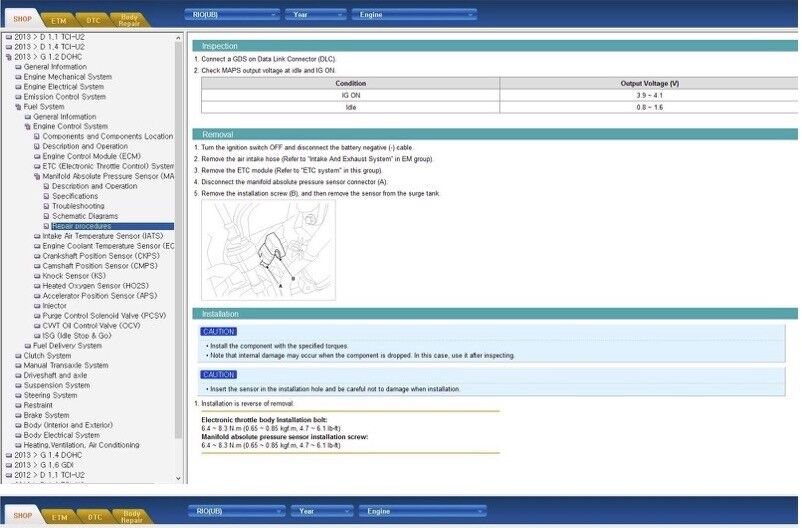Click the page icon beside Troubleshooting
The width and height of the screenshot is (802, 528).
click(46, 206)
